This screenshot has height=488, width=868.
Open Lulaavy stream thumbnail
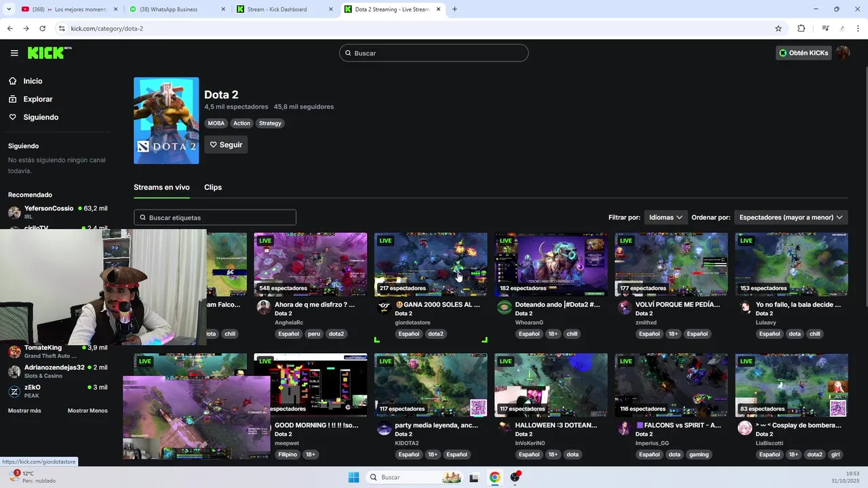point(791,264)
